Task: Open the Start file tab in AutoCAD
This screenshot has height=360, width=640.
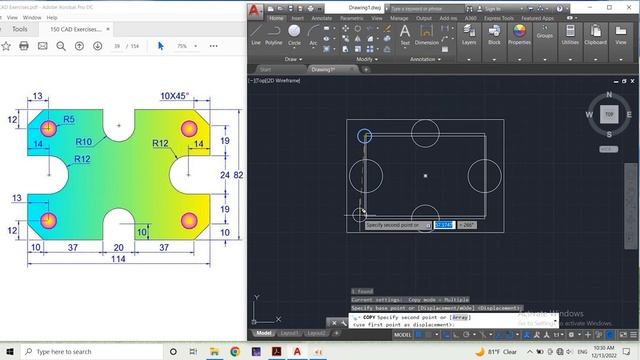Action: coord(265,69)
